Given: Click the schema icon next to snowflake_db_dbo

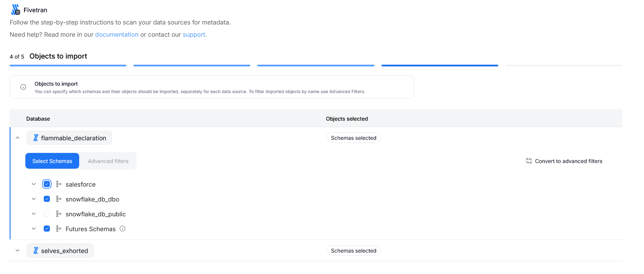Looking at the screenshot, I should click(x=59, y=199).
